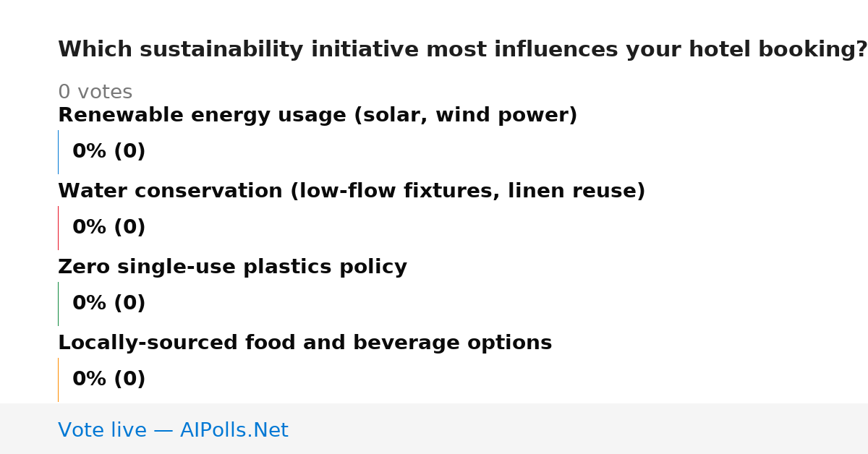
Task: Click the red result bar for Water conservation
Action: (x=58, y=228)
